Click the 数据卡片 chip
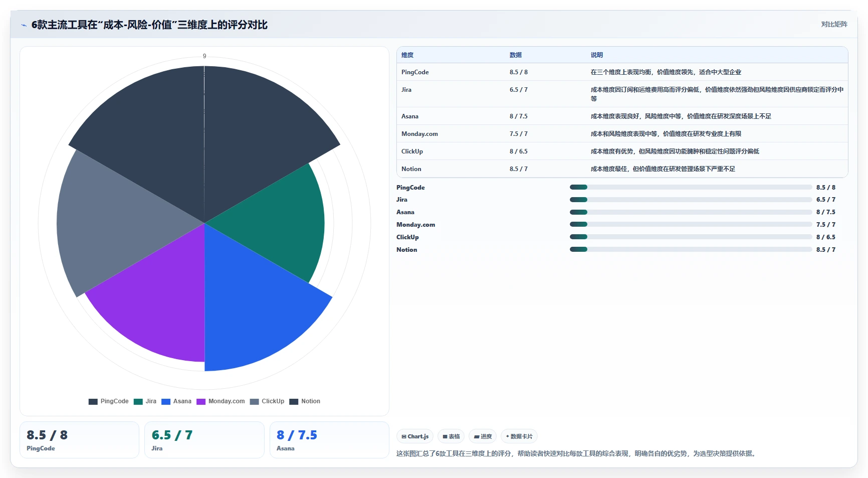This screenshot has height=478, width=868. tap(519, 436)
